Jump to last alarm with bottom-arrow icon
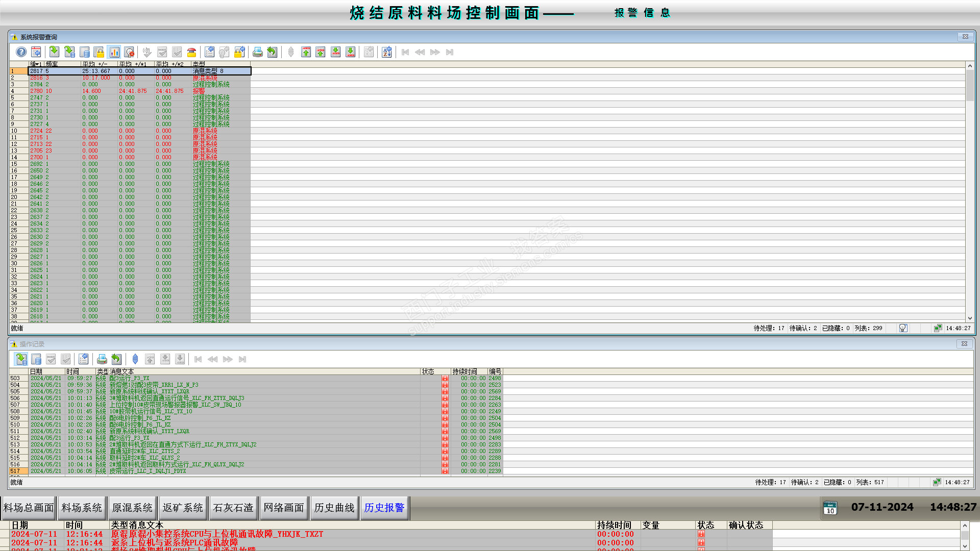Image resolution: width=980 pixels, height=551 pixels. tap(350, 52)
